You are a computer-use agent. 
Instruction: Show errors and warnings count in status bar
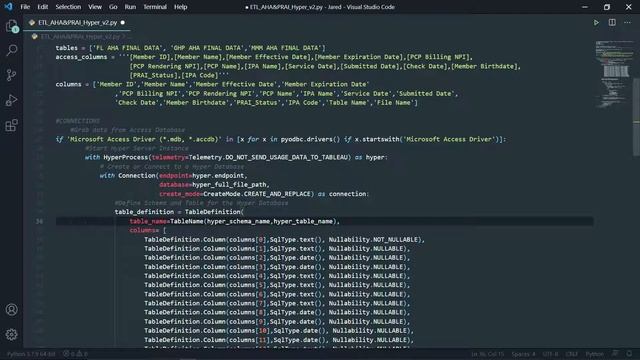click(x=75, y=354)
